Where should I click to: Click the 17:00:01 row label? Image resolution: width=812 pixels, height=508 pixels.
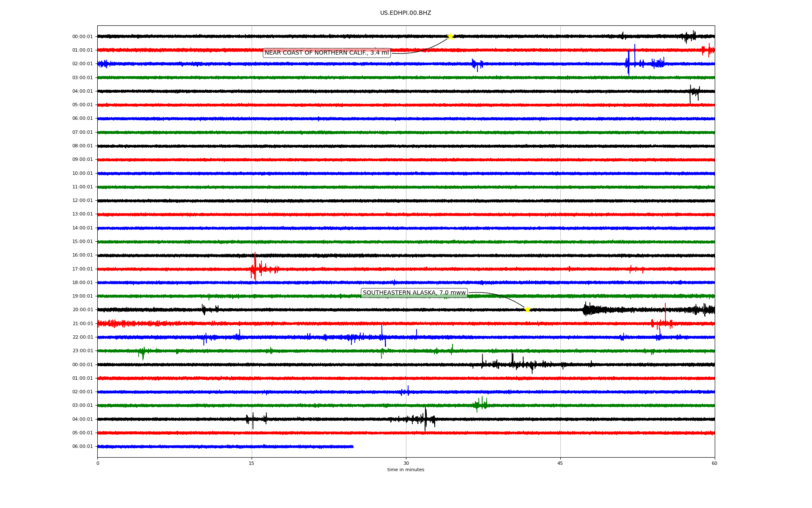coord(82,269)
